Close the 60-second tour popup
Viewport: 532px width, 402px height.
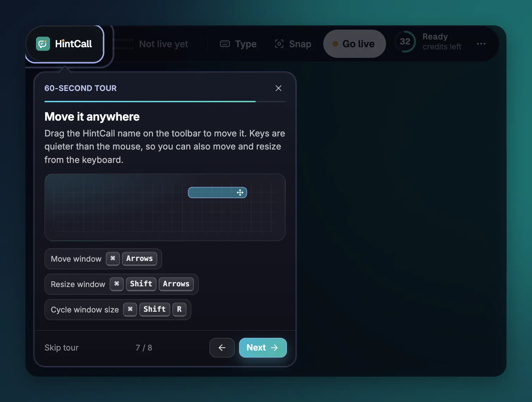[x=279, y=88]
